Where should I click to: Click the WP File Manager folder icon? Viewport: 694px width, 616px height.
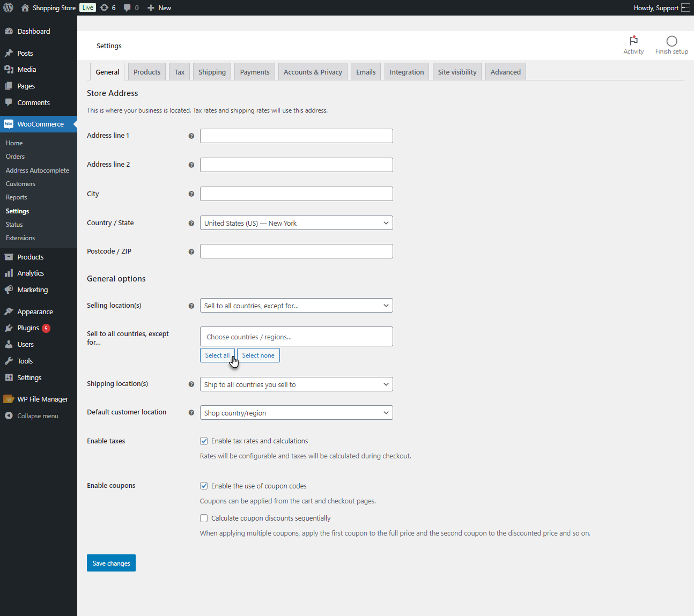(x=9, y=399)
